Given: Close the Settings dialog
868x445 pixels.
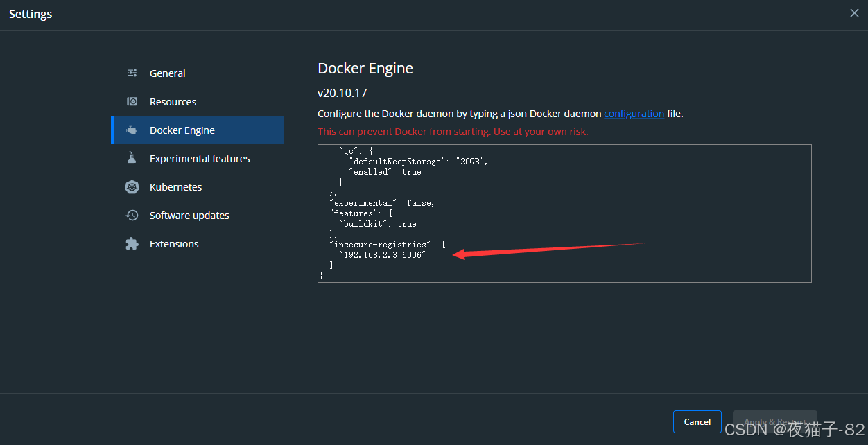Looking at the screenshot, I should click(854, 12).
